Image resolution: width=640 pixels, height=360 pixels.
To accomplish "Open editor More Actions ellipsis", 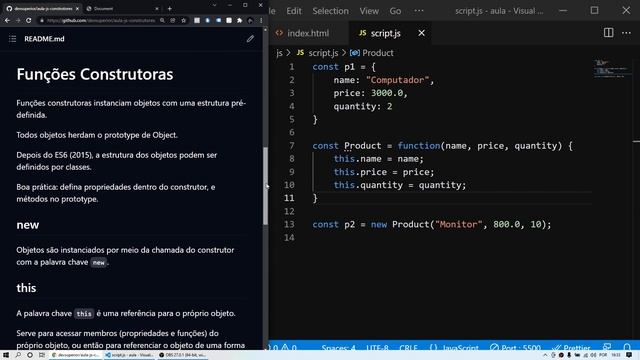I will (626, 33).
